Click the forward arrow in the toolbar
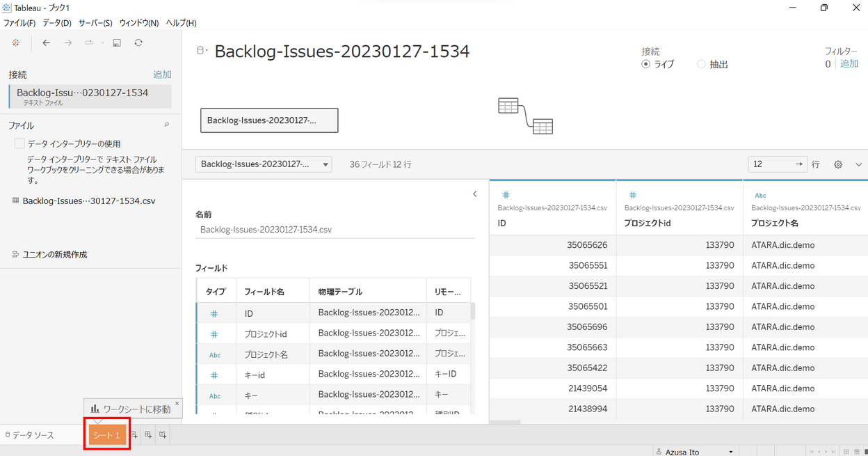 (x=68, y=43)
